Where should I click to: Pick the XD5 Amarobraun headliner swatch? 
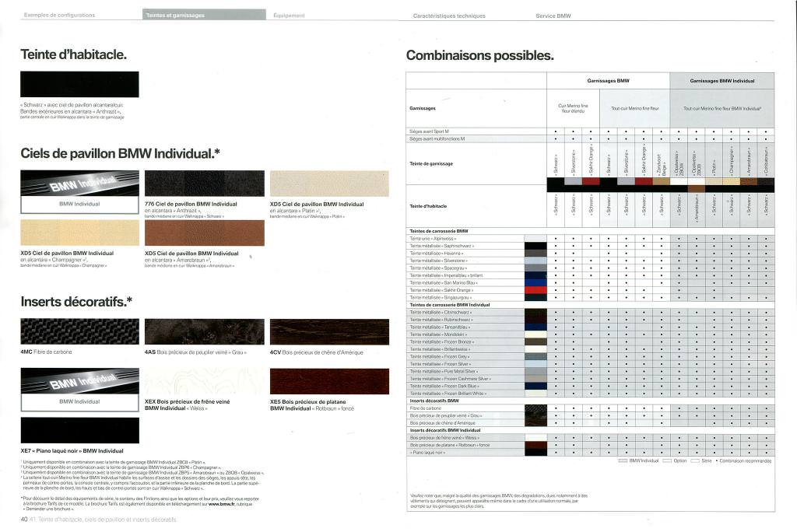pyautogui.click(x=205, y=233)
